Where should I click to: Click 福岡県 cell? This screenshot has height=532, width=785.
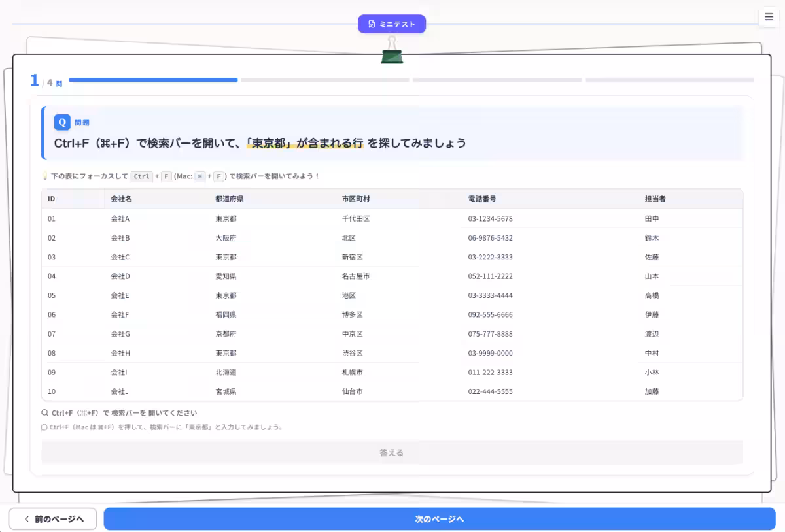coord(226,314)
